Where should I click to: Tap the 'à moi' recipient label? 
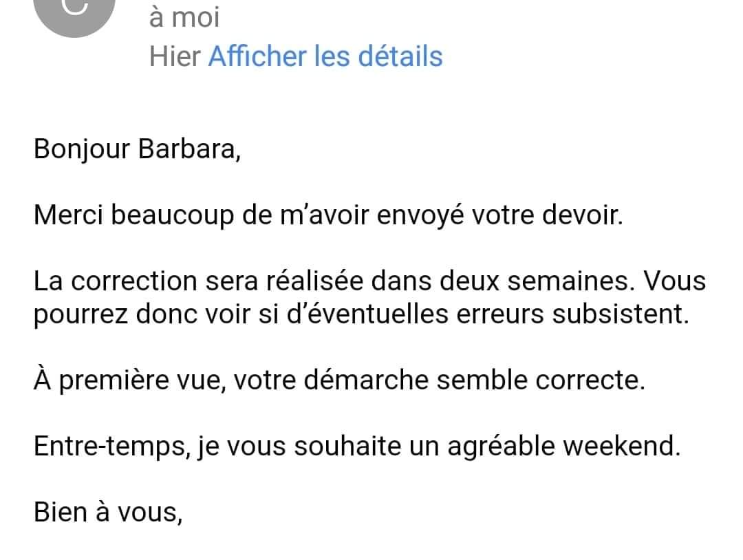coord(184,17)
